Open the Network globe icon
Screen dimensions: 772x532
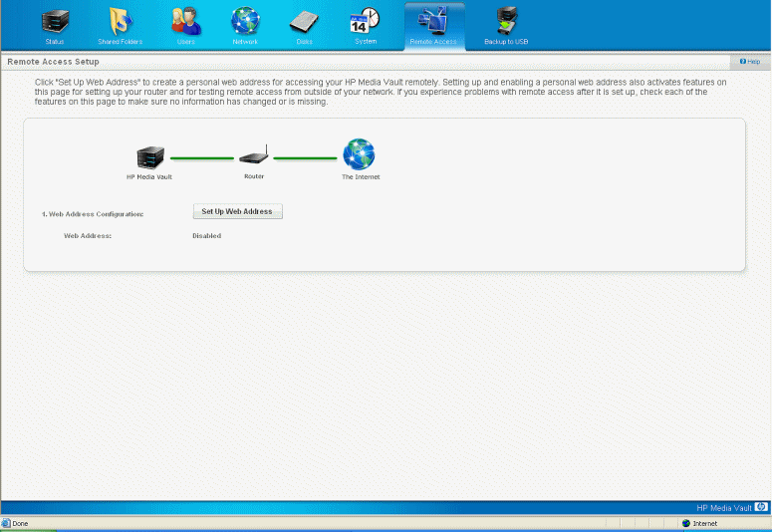click(245, 22)
